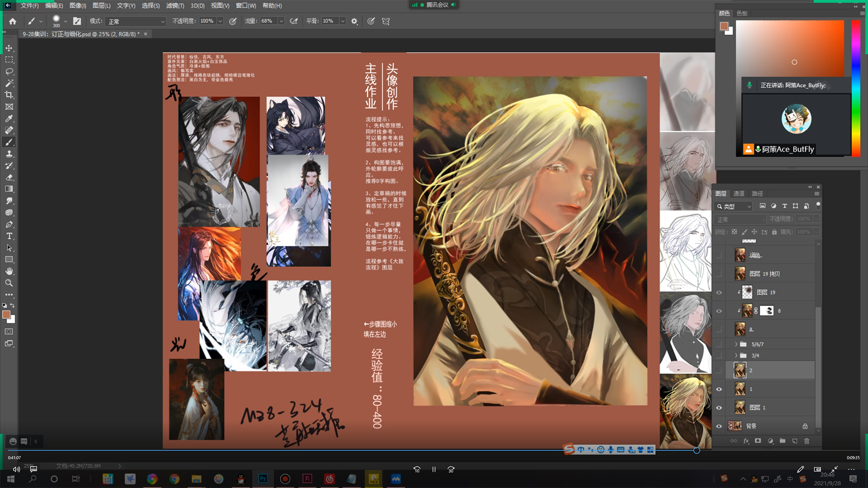This screenshot has height=488, width=868.
Task: Click the video progress bar handle
Action: click(697, 450)
